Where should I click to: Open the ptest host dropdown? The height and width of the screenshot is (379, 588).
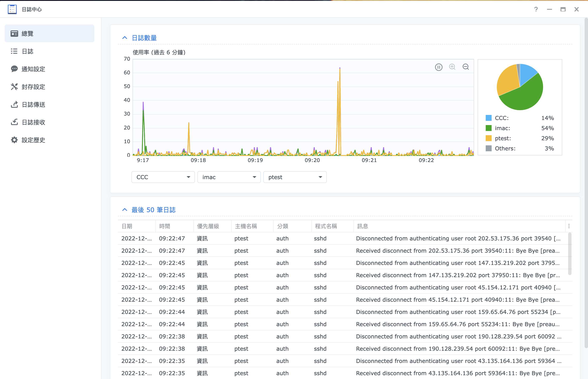pos(295,177)
